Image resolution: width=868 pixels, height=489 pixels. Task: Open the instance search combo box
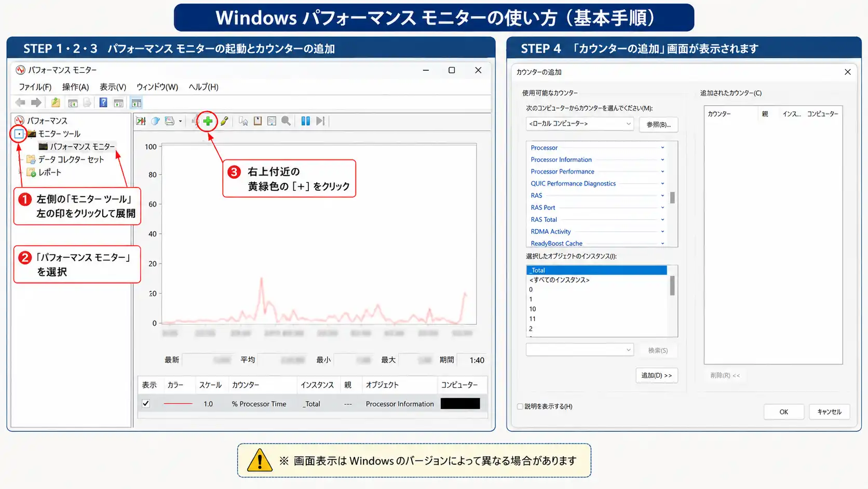[x=579, y=350]
